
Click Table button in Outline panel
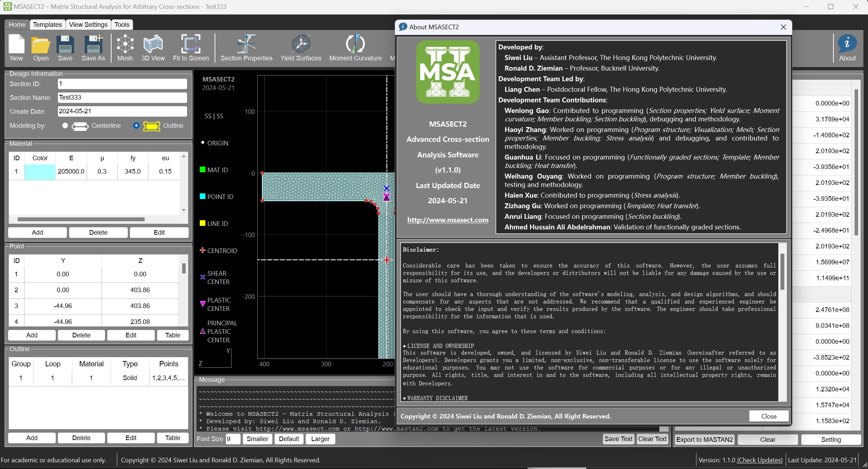[x=173, y=438]
